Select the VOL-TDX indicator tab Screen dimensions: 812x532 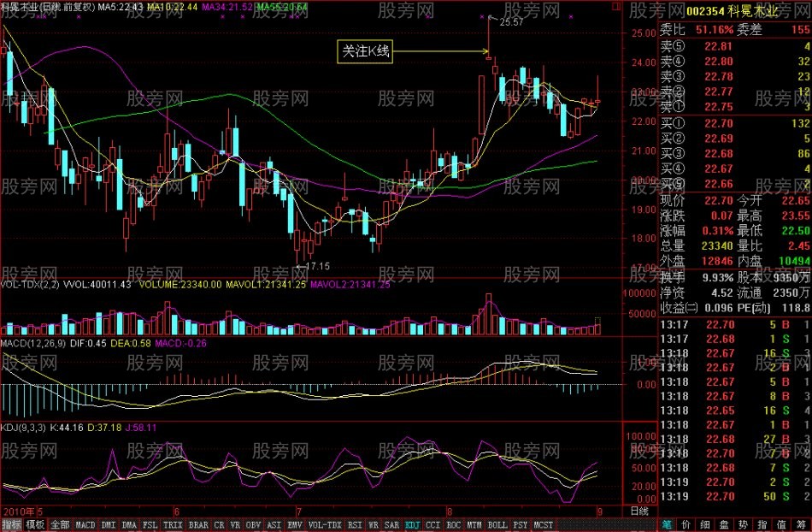pos(325,525)
